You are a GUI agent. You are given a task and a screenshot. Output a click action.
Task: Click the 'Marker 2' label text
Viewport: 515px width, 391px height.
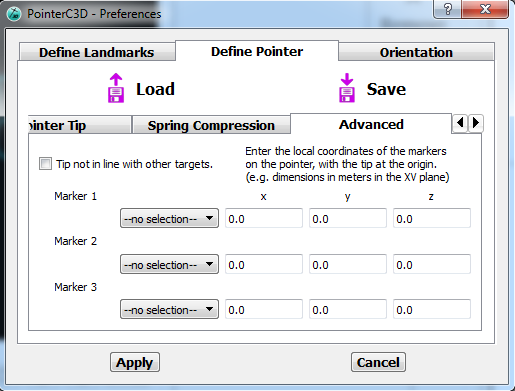(76, 241)
